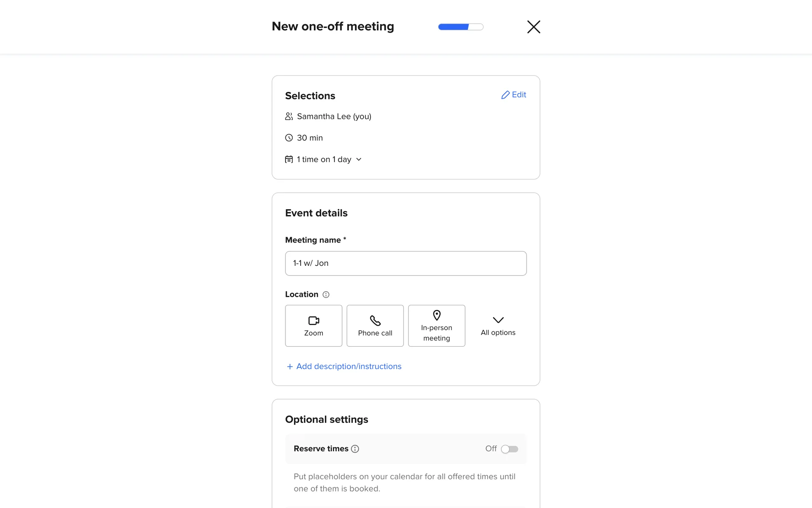Pick In-person meeting as location
The height and width of the screenshot is (508, 812).
[x=436, y=326]
